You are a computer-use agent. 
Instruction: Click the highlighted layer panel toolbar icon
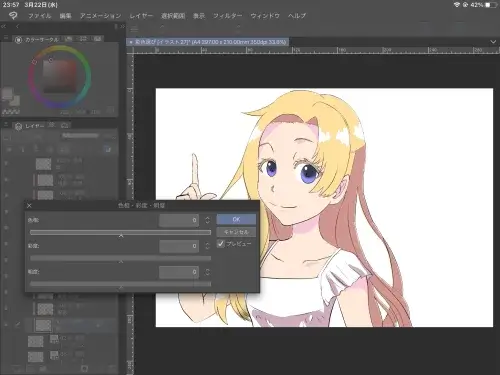tap(108, 150)
